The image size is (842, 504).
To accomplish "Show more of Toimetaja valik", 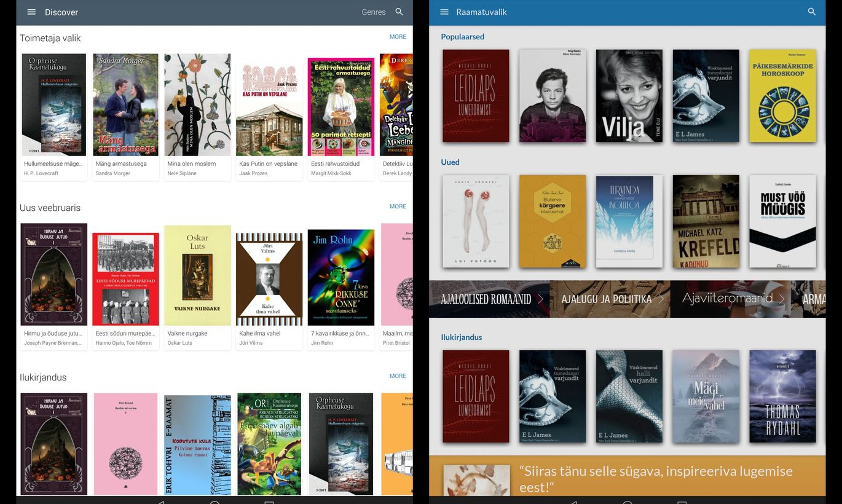I will 398,37.
